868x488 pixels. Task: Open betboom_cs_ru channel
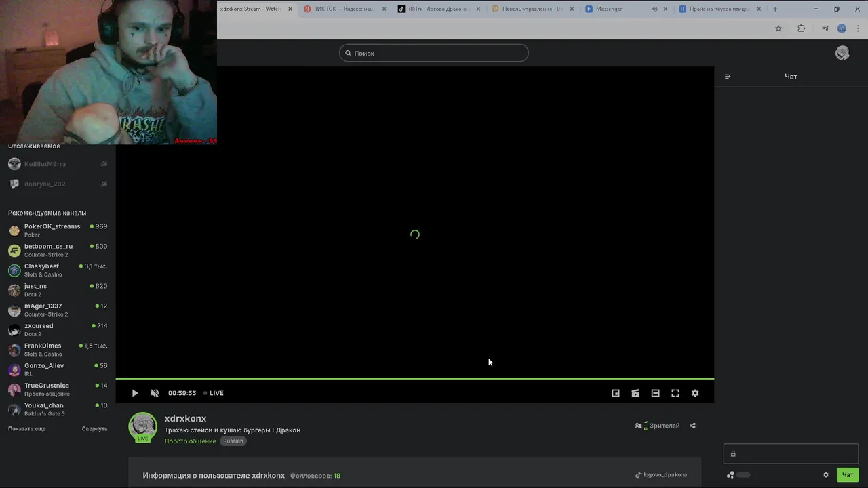tap(58, 250)
